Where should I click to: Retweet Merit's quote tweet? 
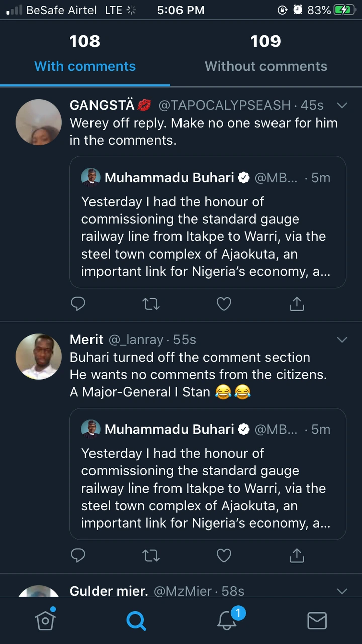151,555
